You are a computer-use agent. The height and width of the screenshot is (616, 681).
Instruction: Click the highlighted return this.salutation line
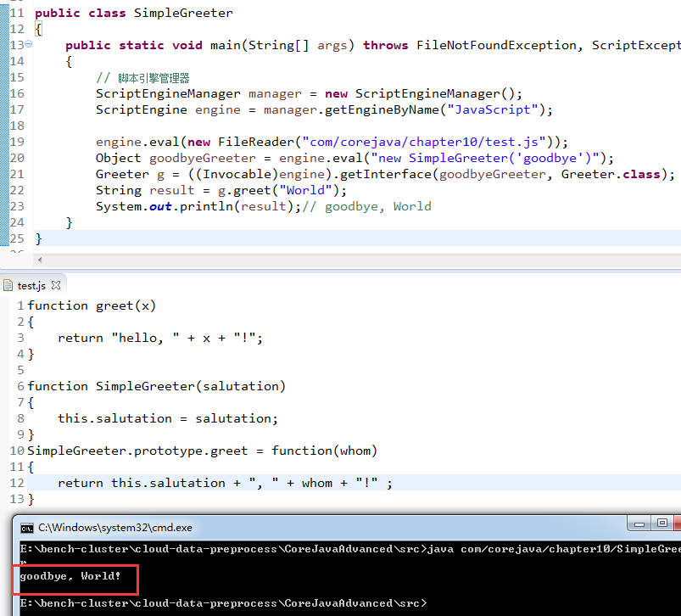[x=225, y=483]
